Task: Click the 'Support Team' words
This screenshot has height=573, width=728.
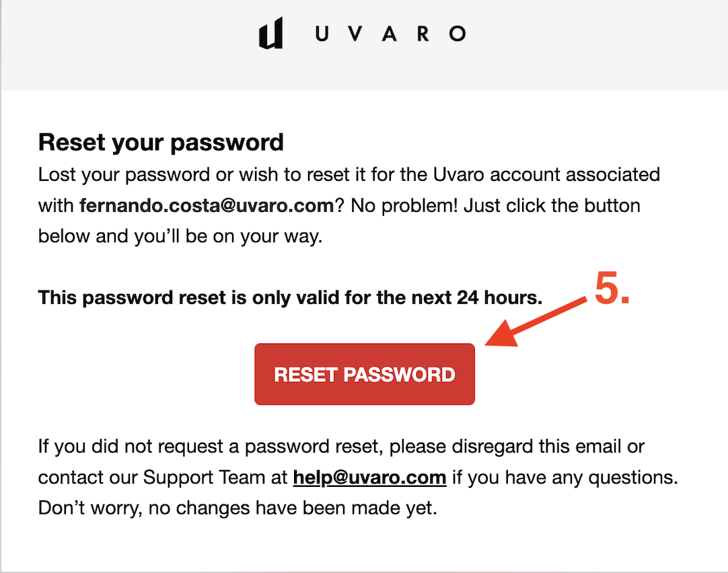Action: point(203,477)
